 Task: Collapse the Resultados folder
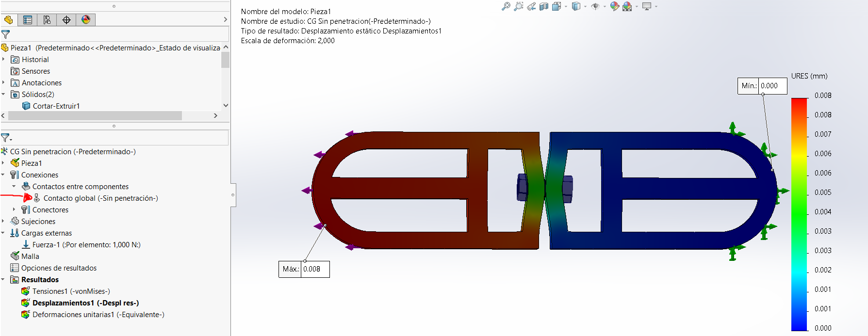click(3, 280)
